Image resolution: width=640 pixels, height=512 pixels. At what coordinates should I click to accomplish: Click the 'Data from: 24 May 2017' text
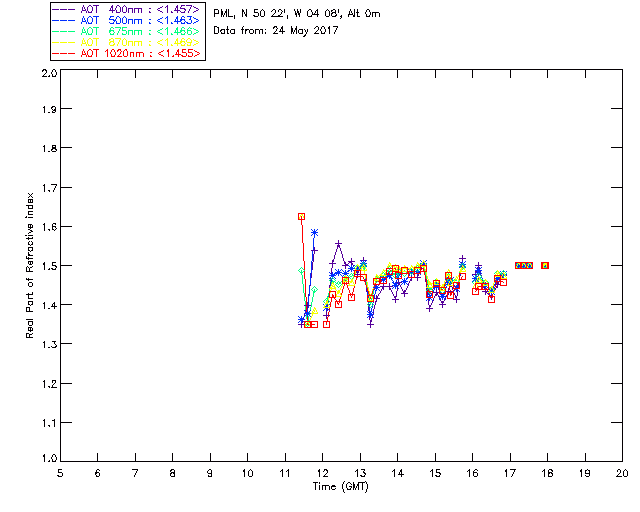pos(276,31)
